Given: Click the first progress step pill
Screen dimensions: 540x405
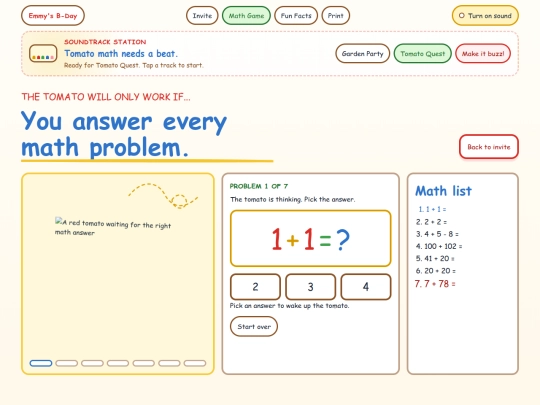Looking at the screenshot, I should pos(41,363).
